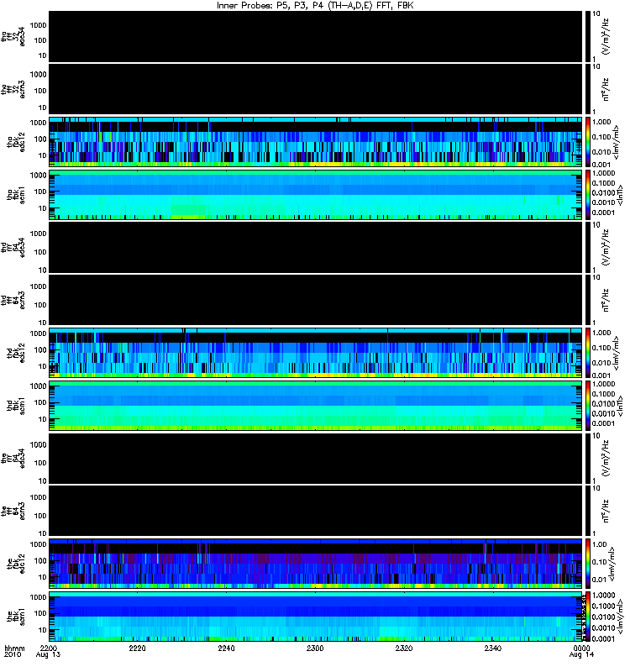Screen dimensions: 630x672
Task: Click the 2340 time axis label
Action: (x=492, y=648)
